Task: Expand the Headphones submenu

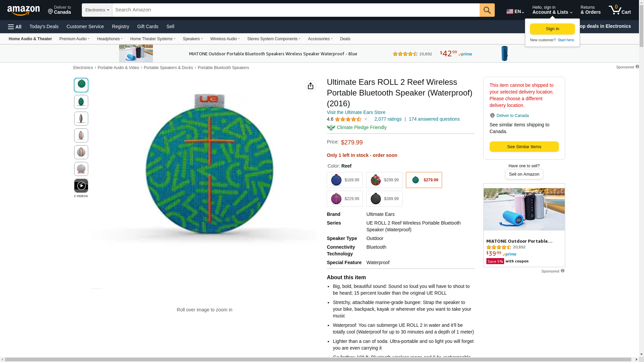Action: pos(110,39)
